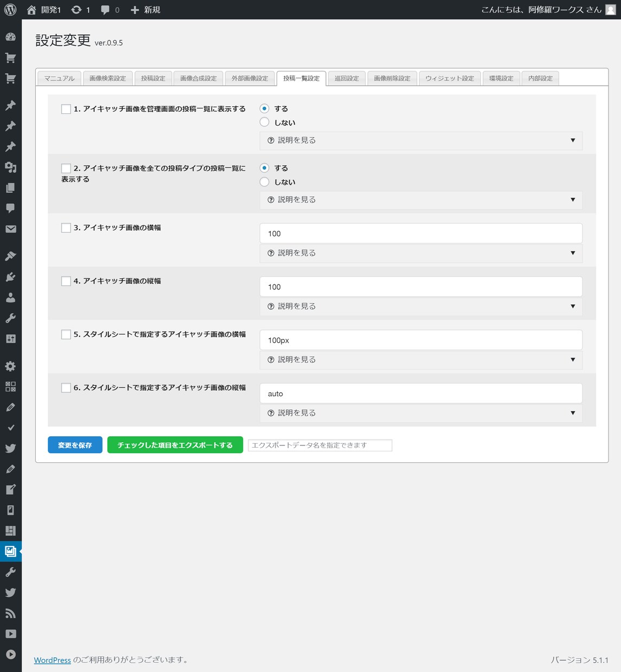The height and width of the screenshot is (672, 621).
Task: Focus the アイキャッチ画像の縦幅 field showing 100
Action: (x=421, y=287)
